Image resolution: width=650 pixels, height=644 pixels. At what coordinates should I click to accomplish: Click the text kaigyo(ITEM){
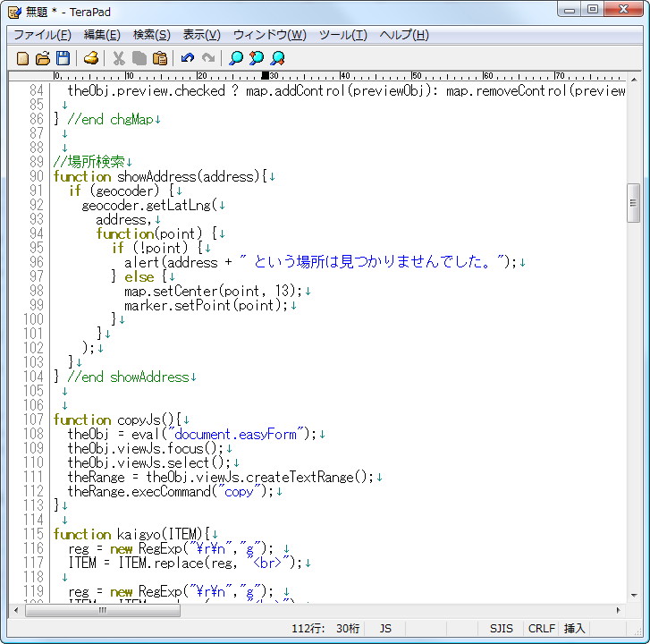[x=164, y=534]
